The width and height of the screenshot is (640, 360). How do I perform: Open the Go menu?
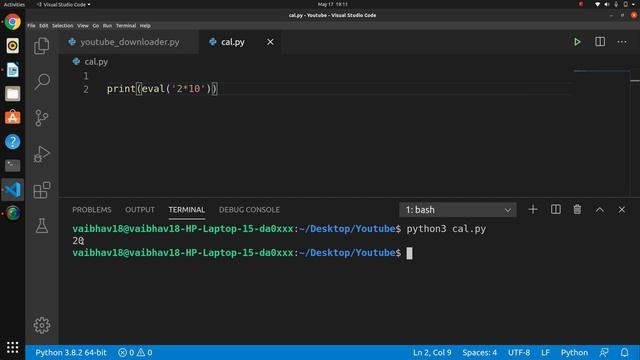96,25
